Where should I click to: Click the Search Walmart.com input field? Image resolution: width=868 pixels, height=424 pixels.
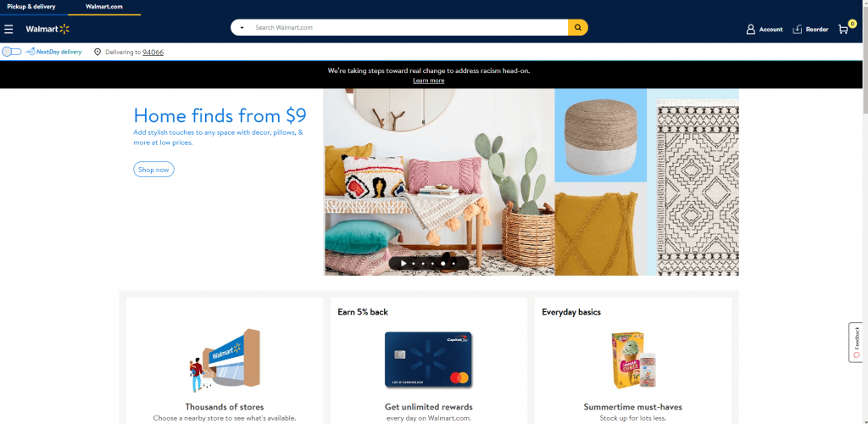tap(409, 28)
